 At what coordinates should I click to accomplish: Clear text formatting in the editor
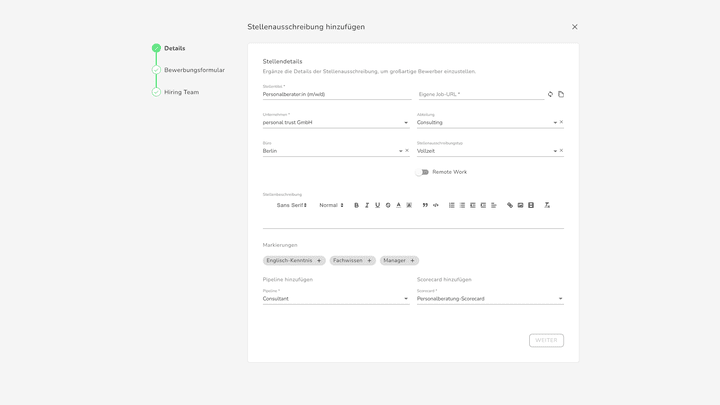(x=547, y=205)
